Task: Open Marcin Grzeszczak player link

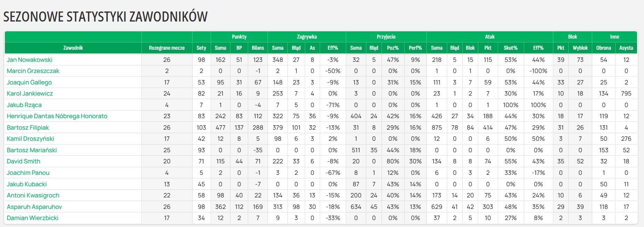Action: [x=33, y=71]
